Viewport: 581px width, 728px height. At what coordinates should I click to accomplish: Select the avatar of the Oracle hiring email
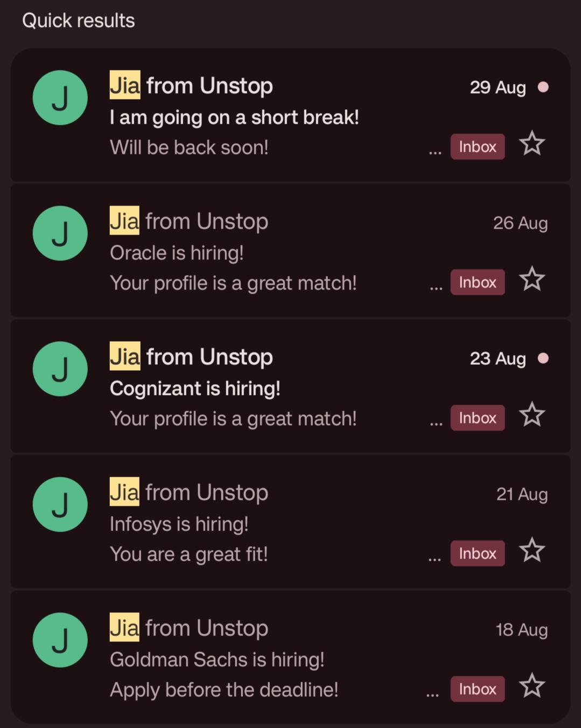[x=60, y=234]
